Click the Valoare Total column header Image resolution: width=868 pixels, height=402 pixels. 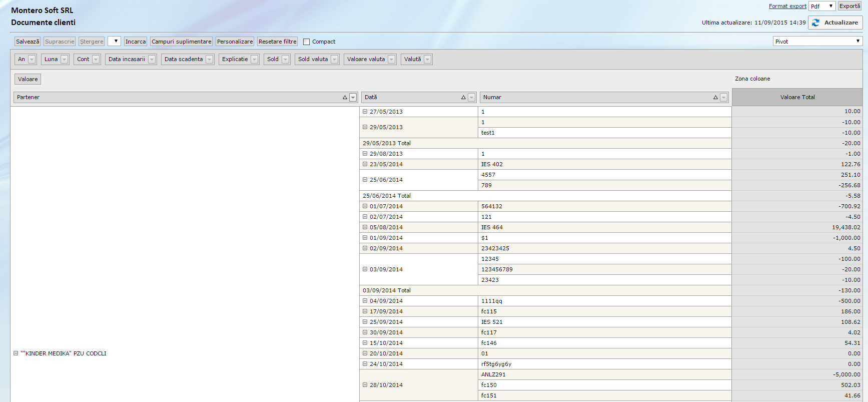(x=797, y=97)
